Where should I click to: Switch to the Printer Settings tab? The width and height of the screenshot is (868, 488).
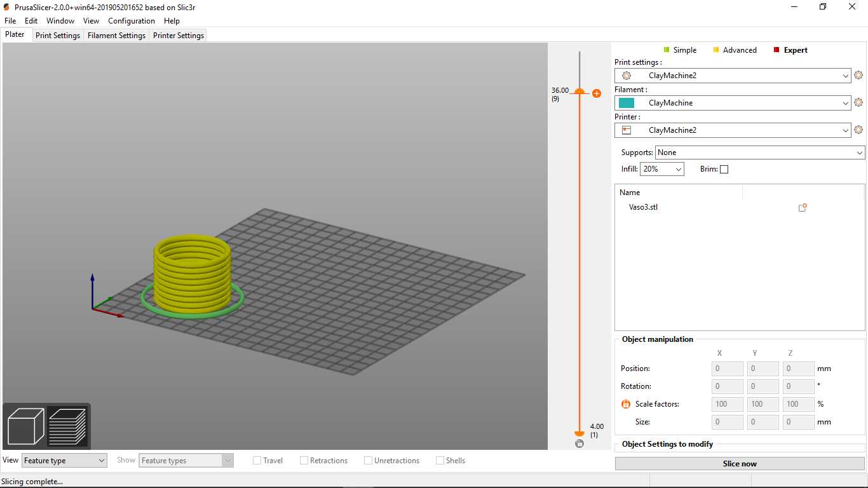click(179, 36)
